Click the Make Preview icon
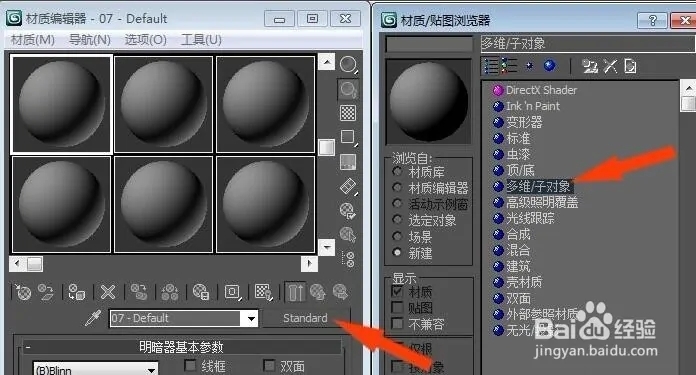Image resolution: width=696 pixels, height=375 pixels. (x=348, y=186)
